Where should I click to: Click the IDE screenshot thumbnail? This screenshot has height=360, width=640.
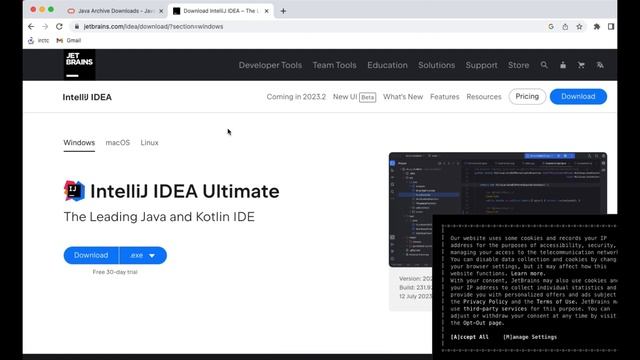click(x=498, y=209)
